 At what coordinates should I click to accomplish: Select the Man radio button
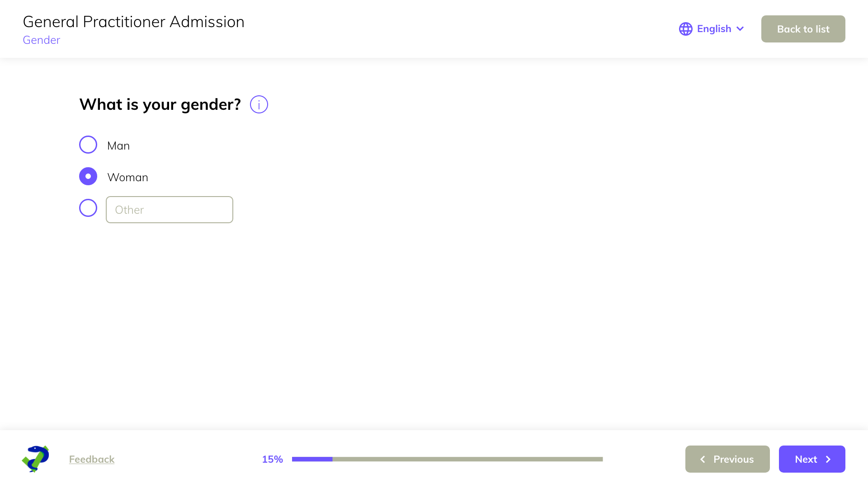pos(88,145)
